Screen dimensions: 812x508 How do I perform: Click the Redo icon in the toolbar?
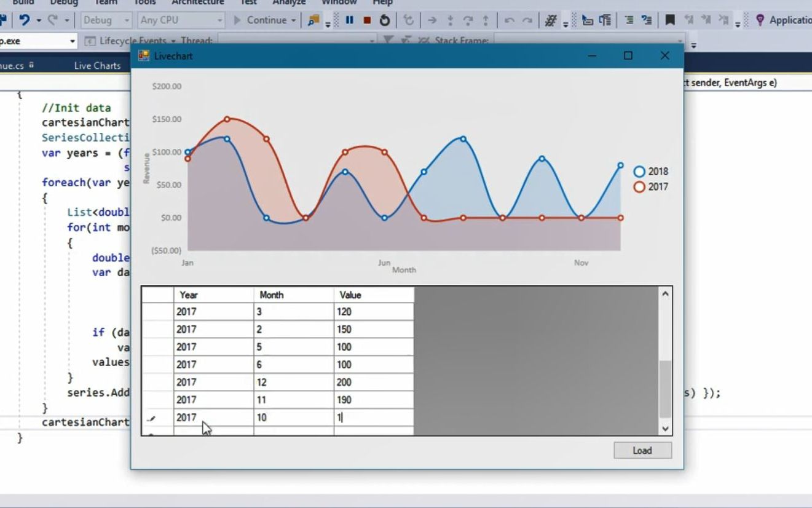tap(52, 20)
